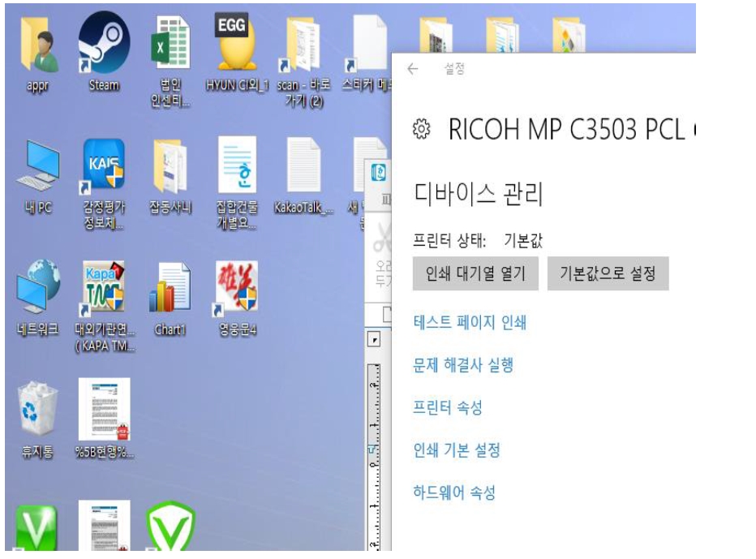Viewport: 756px width, 559px height.
Task: Click the scissors cut icon in Hangul window
Action: click(x=382, y=237)
